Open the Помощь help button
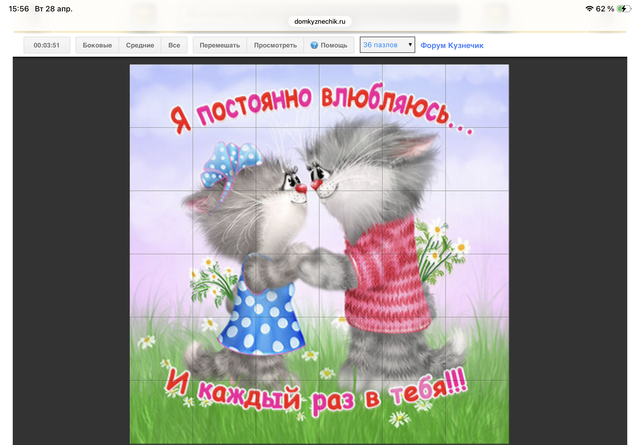 click(329, 45)
